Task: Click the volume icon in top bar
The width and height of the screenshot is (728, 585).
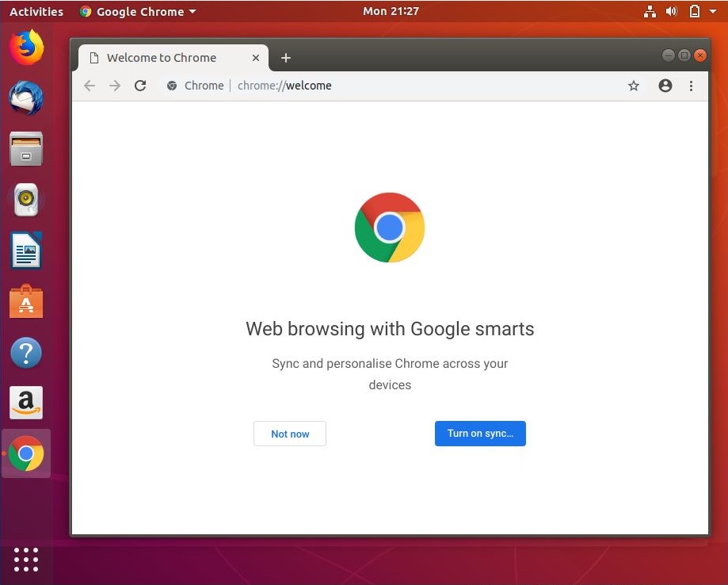Action: (x=671, y=12)
